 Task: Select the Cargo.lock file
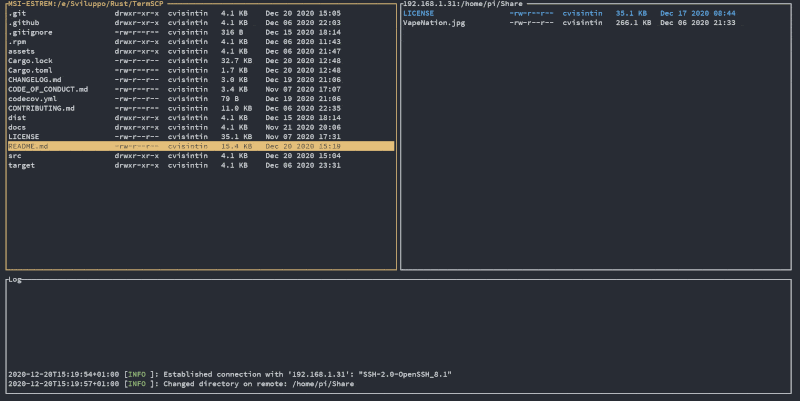click(x=28, y=61)
